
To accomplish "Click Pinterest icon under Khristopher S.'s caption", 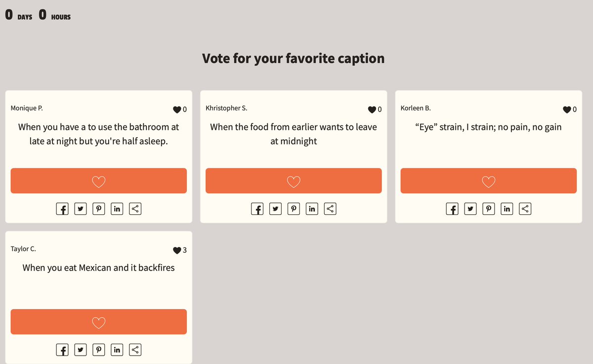I will point(294,209).
